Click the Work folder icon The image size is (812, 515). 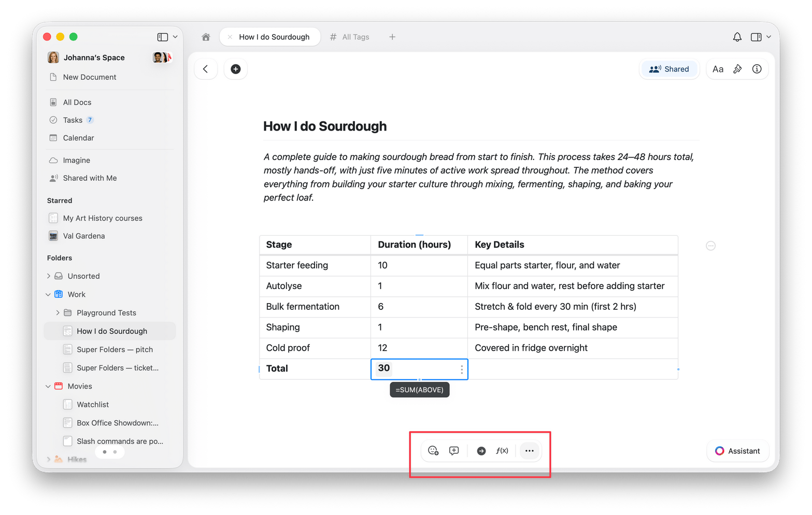(x=59, y=294)
